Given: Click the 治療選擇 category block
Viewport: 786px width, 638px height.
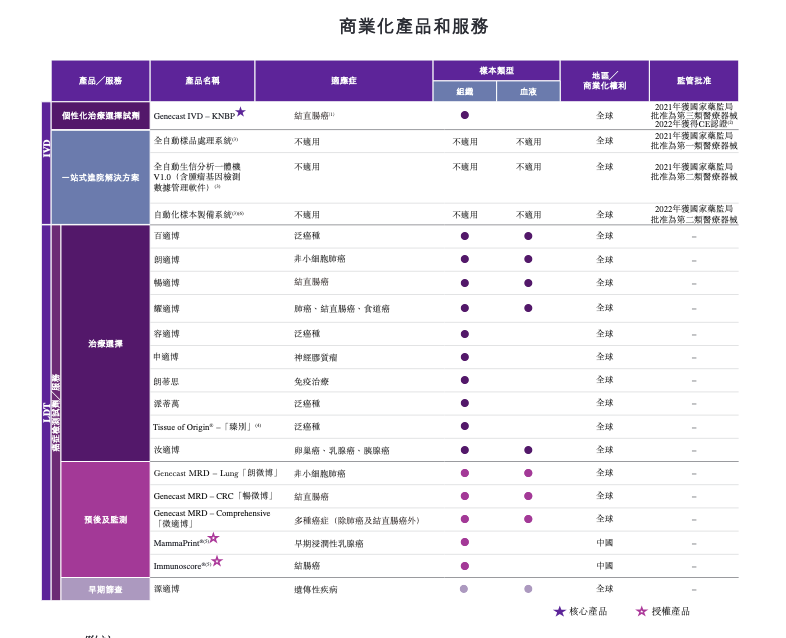Looking at the screenshot, I should click(105, 343).
